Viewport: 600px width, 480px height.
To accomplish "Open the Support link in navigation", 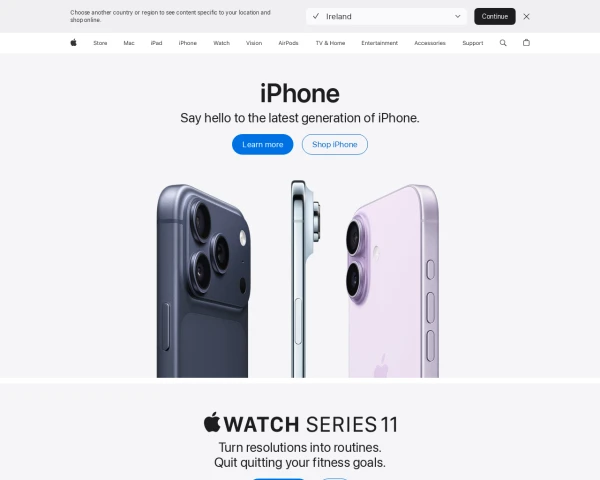I will pos(473,43).
